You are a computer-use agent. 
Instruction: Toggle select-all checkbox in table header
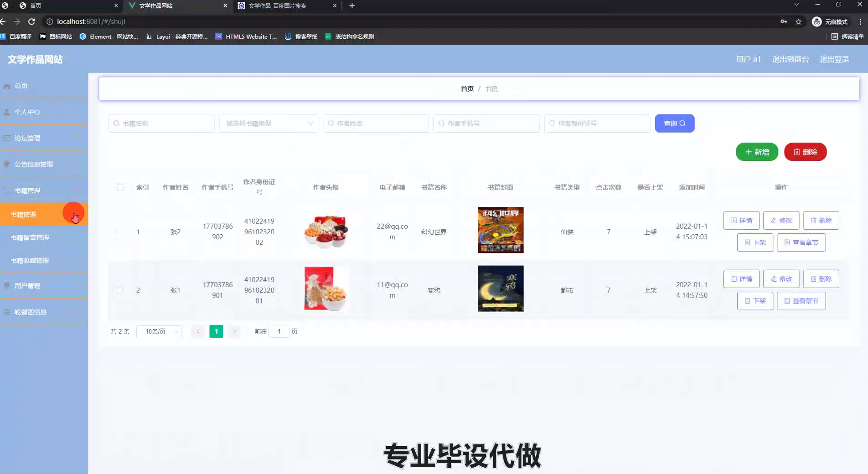pyautogui.click(x=120, y=187)
